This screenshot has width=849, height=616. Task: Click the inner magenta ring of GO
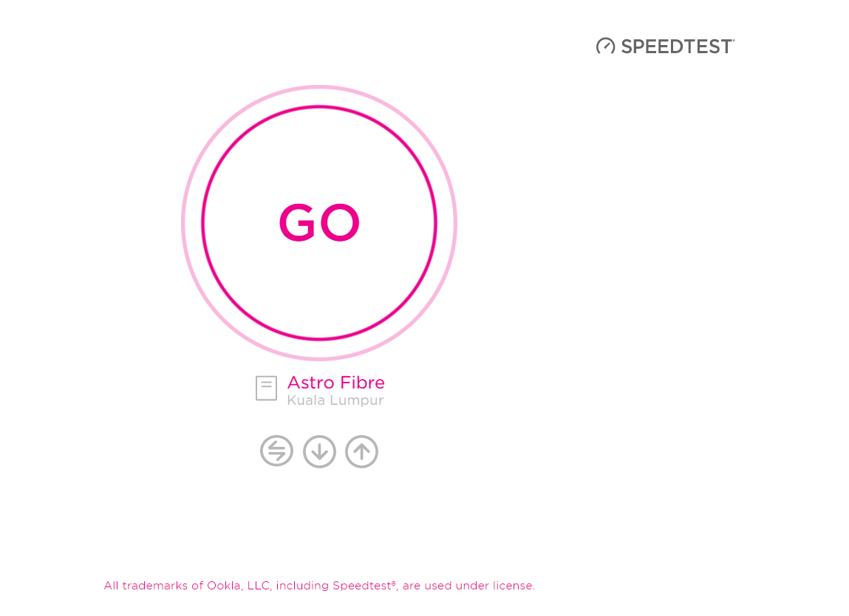pyautogui.click(x=319, y=107)
